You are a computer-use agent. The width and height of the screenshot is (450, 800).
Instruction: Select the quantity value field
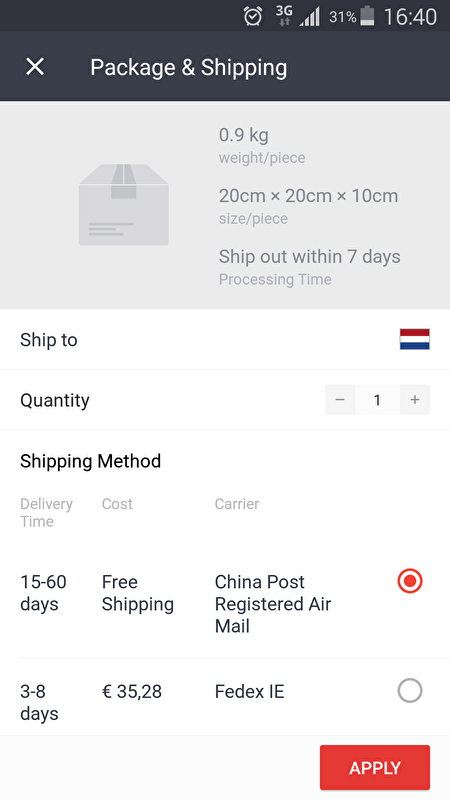point(377,399)
